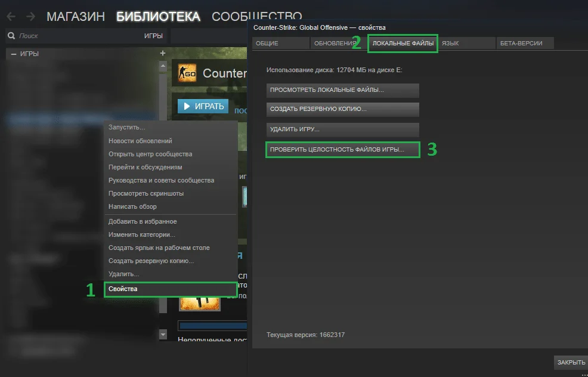Click ПРОВЕРИТЬ ЦЕЛОСТНОСТЬ ФАЙЛОВ ИГРЫ button

pos(343,149)
